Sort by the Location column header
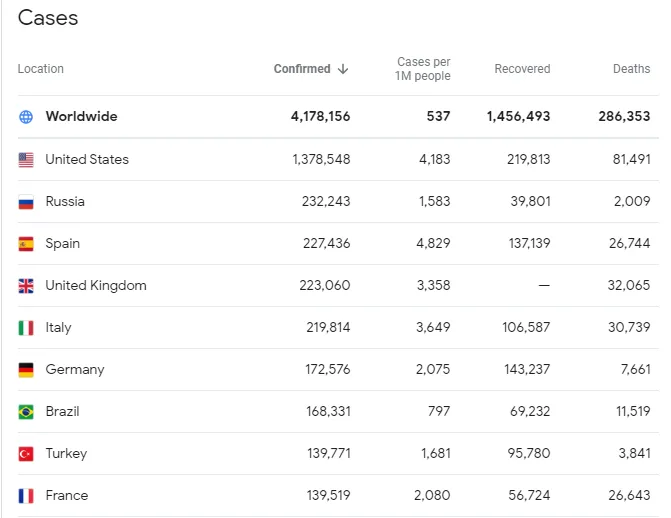Screen dimensions: 671x518 41,69
